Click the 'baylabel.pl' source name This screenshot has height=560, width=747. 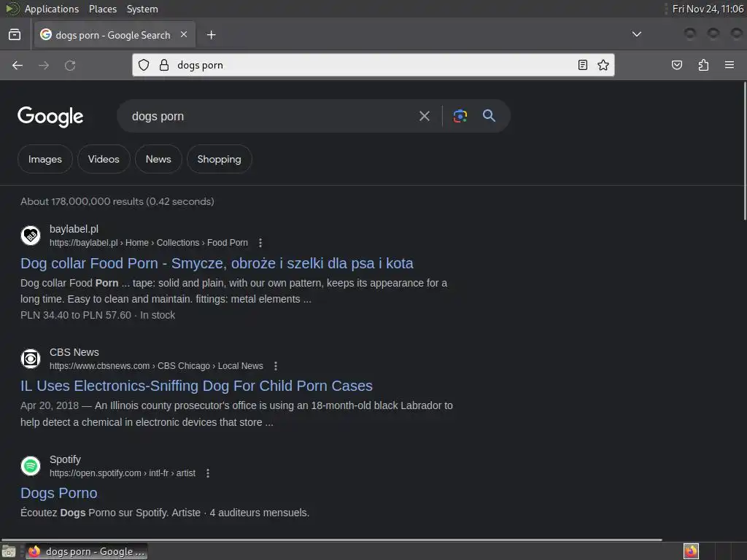pyautogui.click(x=74, y=229)
